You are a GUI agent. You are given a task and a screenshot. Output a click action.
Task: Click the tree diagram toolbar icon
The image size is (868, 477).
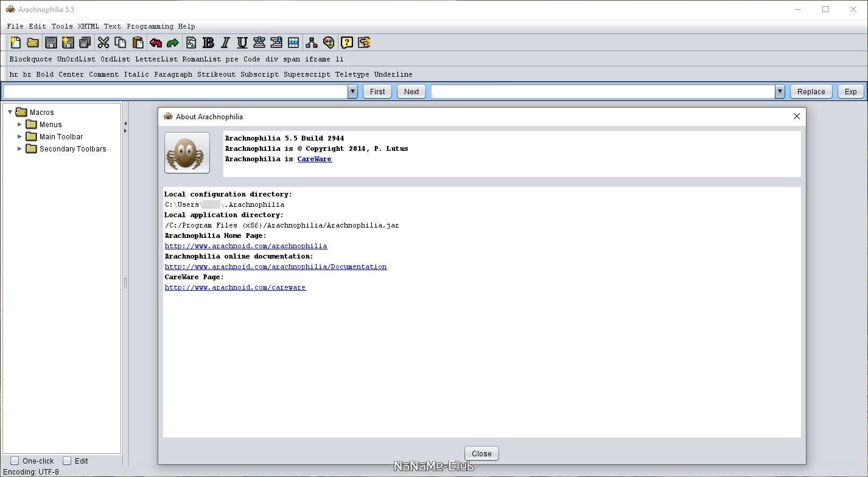(x=312, y=43)
